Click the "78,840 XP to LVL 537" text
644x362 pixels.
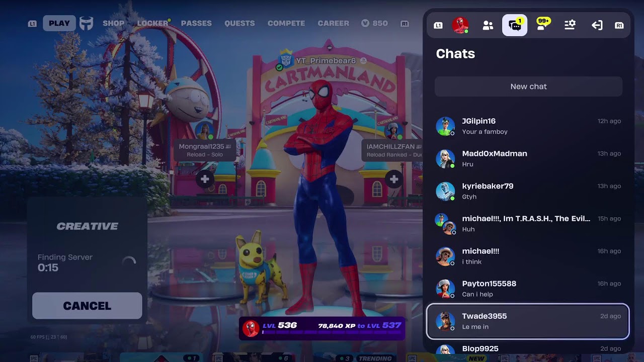(360, 325)
